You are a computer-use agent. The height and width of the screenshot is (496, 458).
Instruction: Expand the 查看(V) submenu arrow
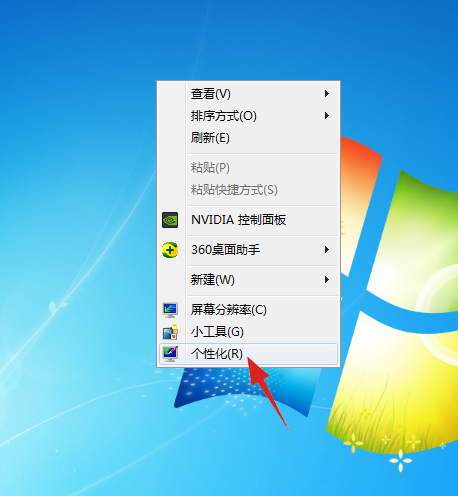pyautogui.click(x=327, y=94)
